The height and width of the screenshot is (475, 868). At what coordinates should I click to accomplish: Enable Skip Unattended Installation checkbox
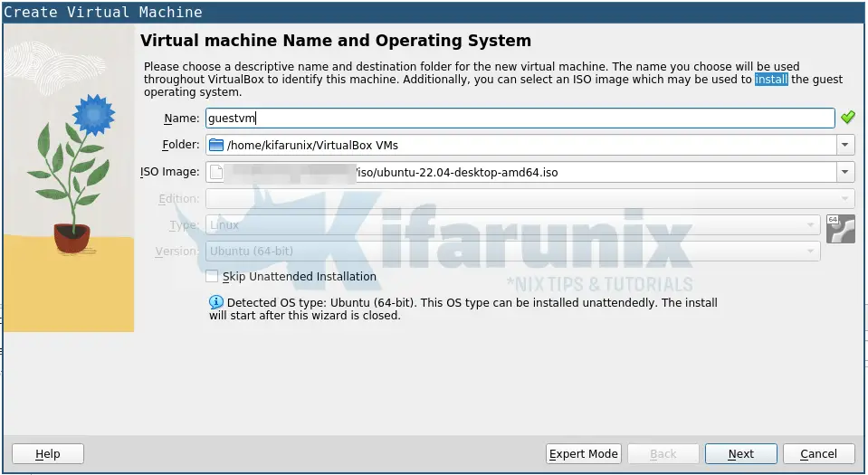pyautogui.click(x=212, y=276)
